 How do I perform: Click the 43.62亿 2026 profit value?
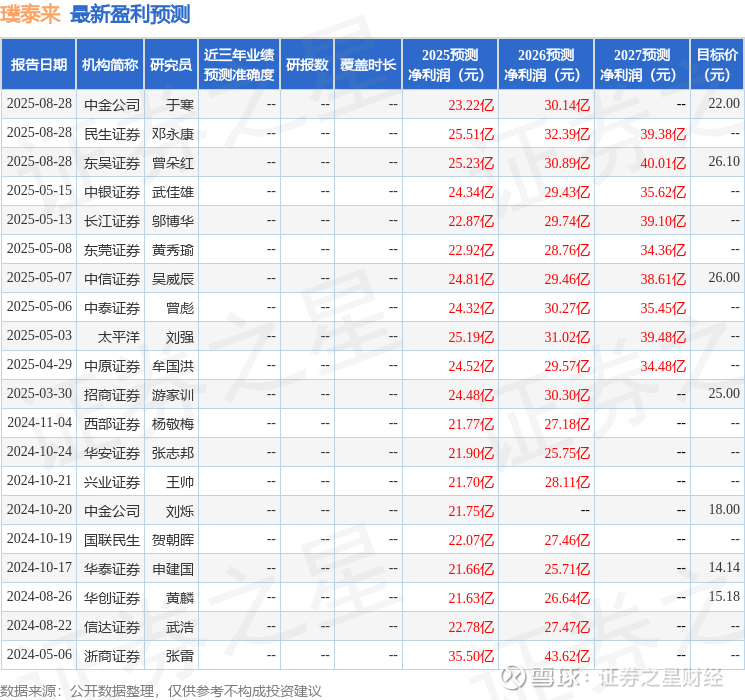(x=567, y=656)
